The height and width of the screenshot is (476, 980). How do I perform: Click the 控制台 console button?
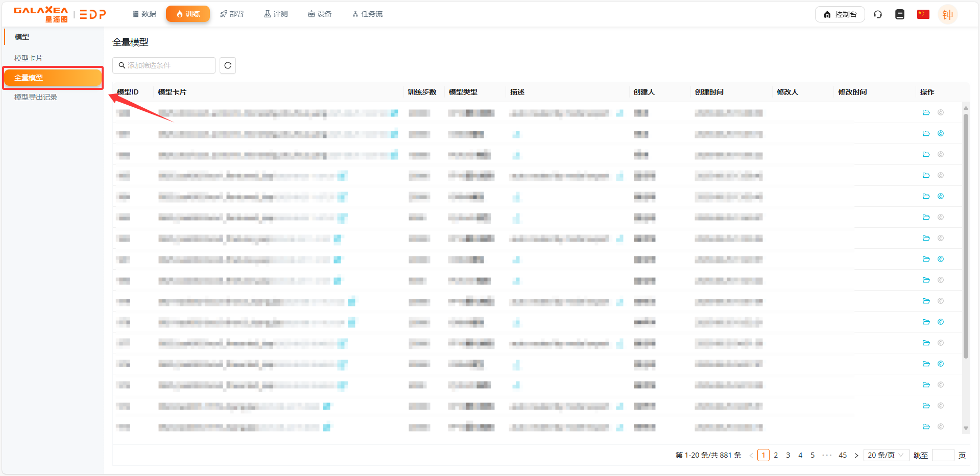[x=840, y=14]
